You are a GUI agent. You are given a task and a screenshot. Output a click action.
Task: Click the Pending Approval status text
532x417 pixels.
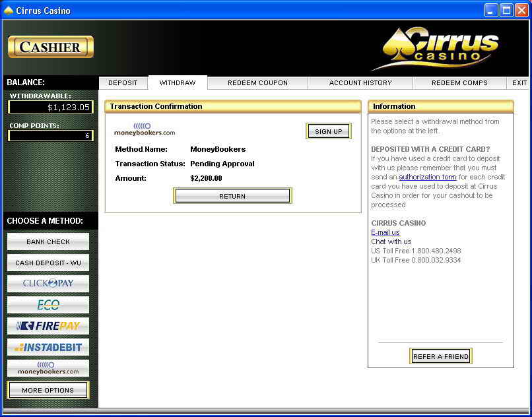[x=222, y=164]
